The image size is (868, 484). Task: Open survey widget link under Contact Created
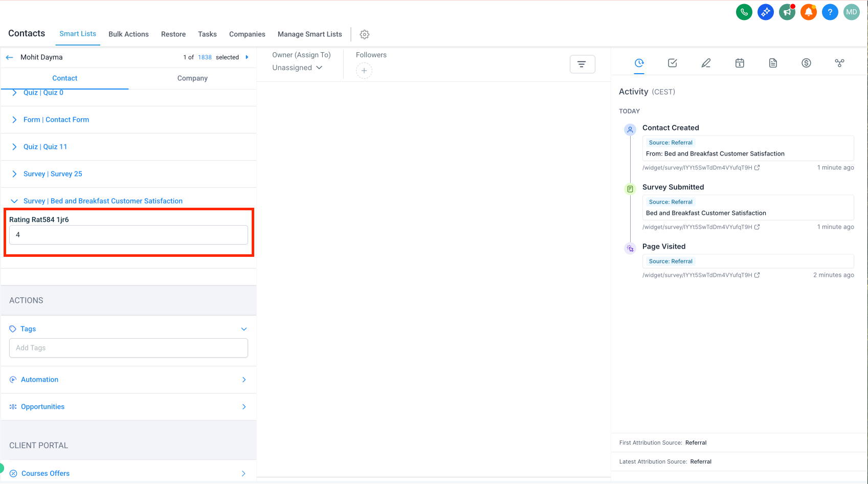701,168
